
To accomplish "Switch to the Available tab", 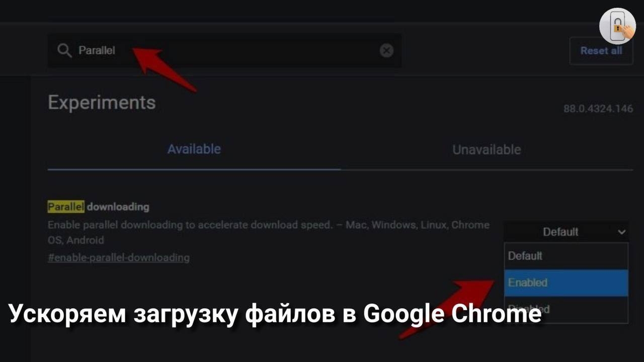I will [x=194, y=149].
